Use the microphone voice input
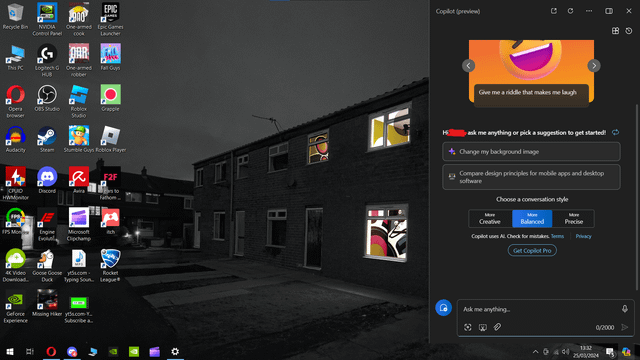This screenshot has height=360, width=640. (625, 309)
